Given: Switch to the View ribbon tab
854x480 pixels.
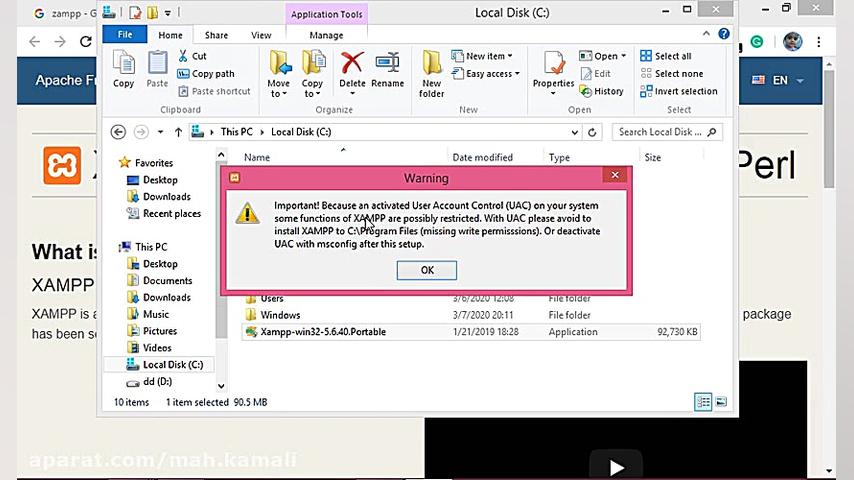Looking at the screenshot, I should [261, 35].
